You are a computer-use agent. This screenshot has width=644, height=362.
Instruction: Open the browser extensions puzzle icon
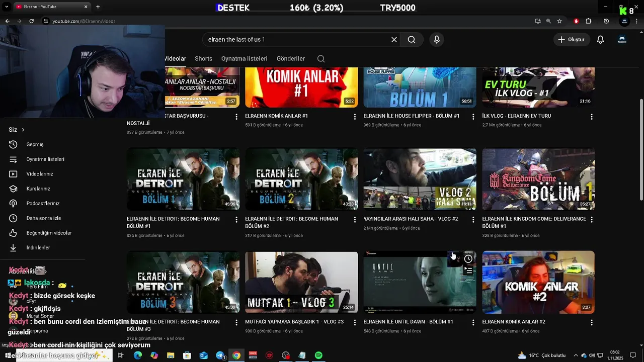(589, 21)
